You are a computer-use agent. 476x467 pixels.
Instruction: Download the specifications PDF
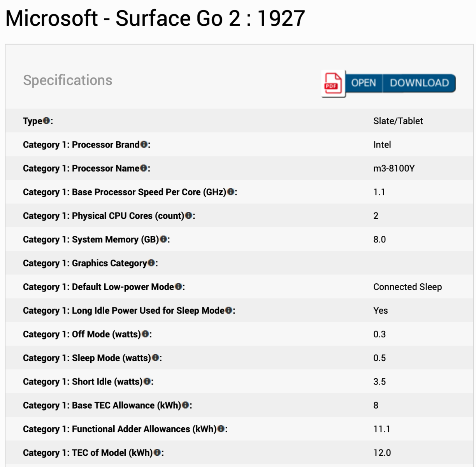(x=419, y=83)
